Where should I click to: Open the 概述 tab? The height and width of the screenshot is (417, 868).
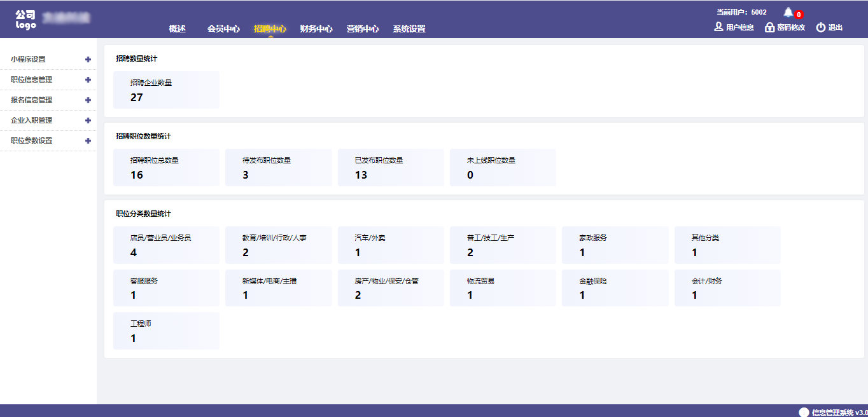(x=178, y=29)
